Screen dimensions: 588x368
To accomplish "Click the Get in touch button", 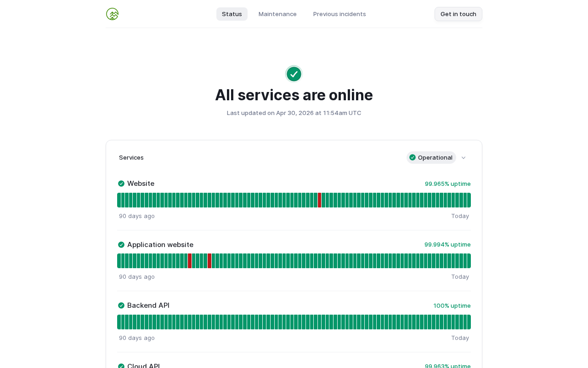I will pyautogui.click(x=458, y=14).
